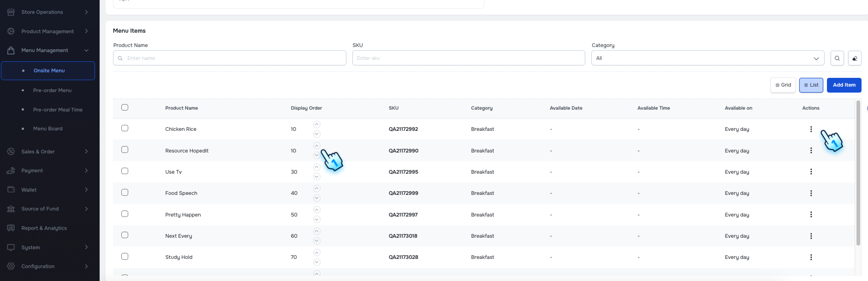Click the search magnifier button beside Category

[837, 58]
